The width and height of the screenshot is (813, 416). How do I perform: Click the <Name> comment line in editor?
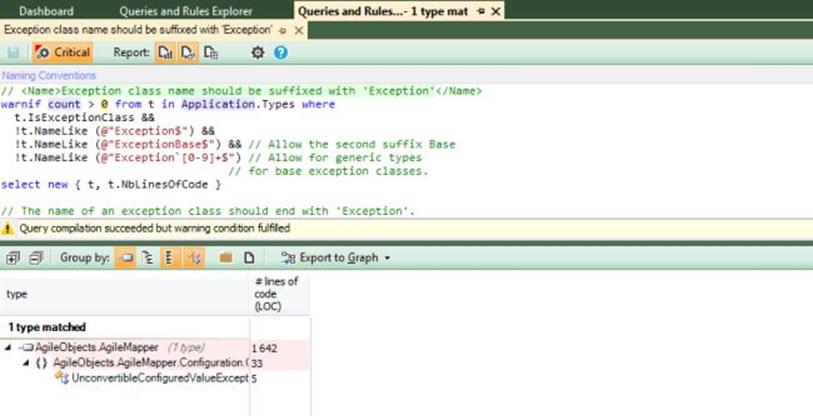click(x=241, y=91)
